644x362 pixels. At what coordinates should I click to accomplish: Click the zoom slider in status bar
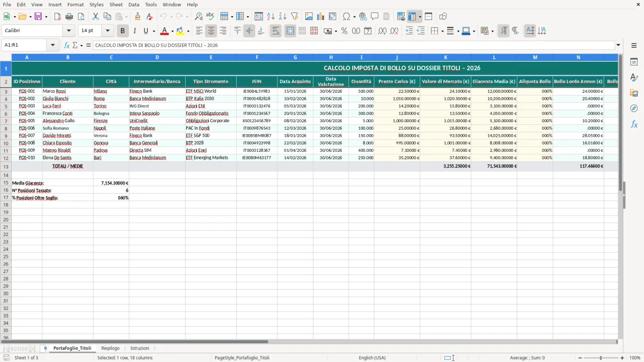tap(601, 358)
